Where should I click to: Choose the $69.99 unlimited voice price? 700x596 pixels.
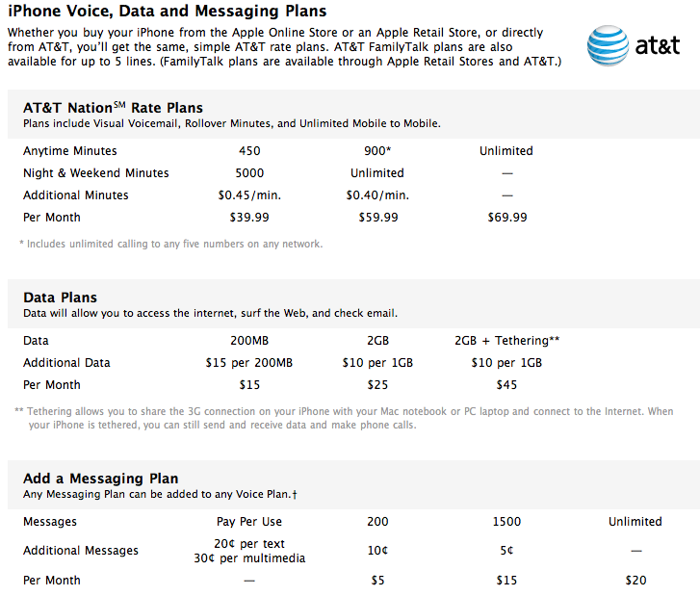(x=506, y=218)
